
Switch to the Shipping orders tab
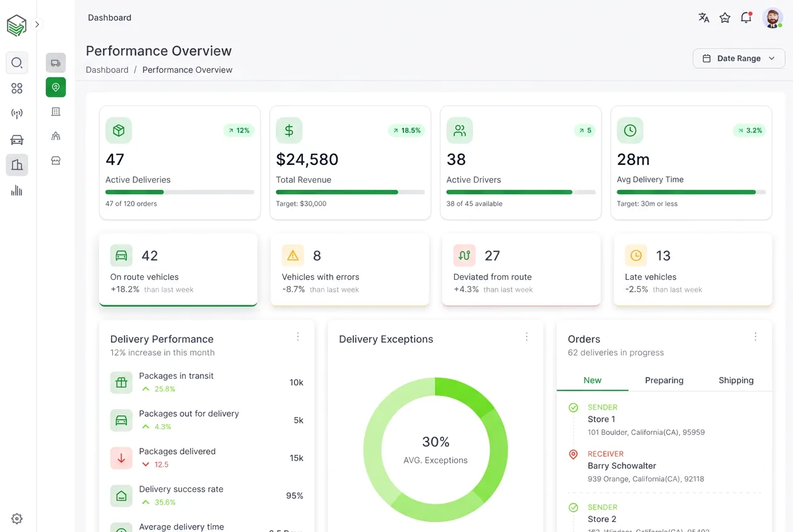click(x=736, y=380)
